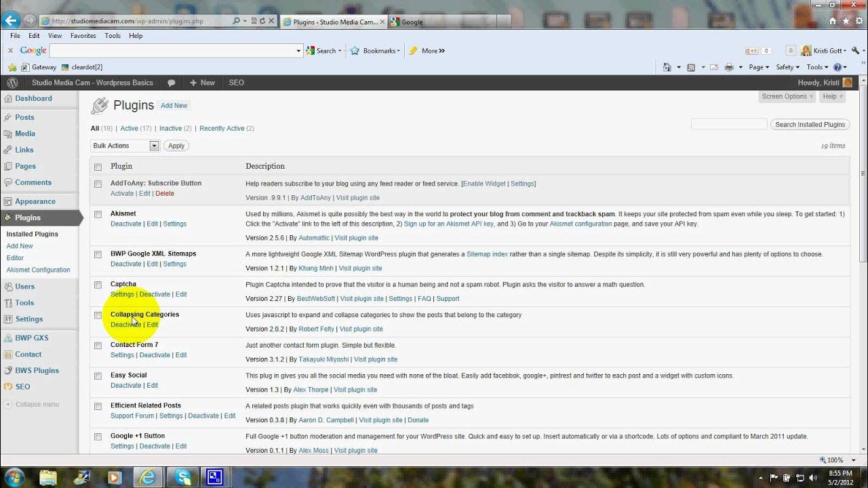
Task: Filter plugins by Inactive (2)
Action: [x=175, y=128]
